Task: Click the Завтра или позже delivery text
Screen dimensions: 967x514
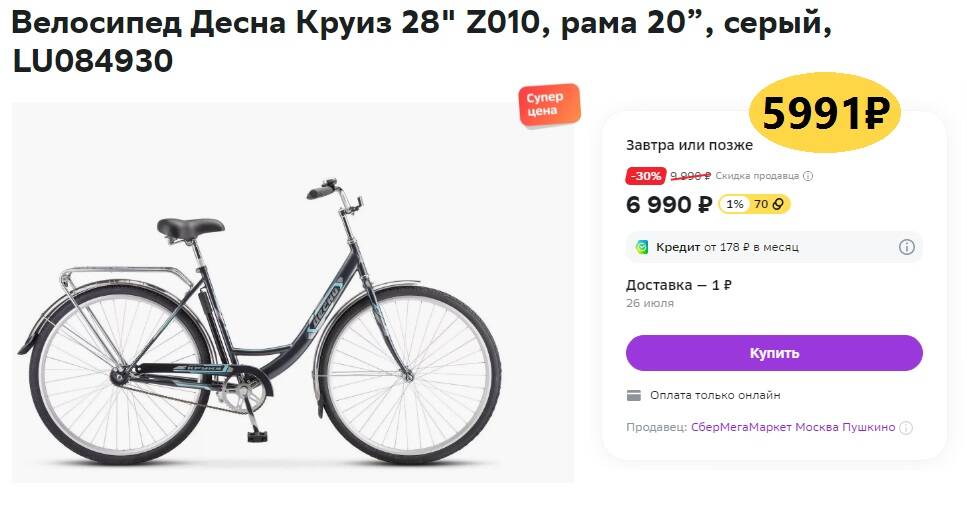Action: [689, 145]
